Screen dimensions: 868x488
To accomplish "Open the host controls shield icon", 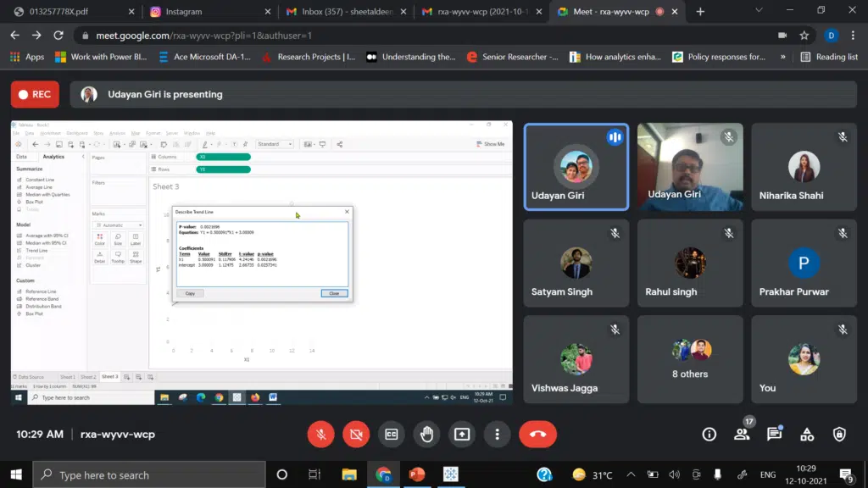I will tap(839, 435).
